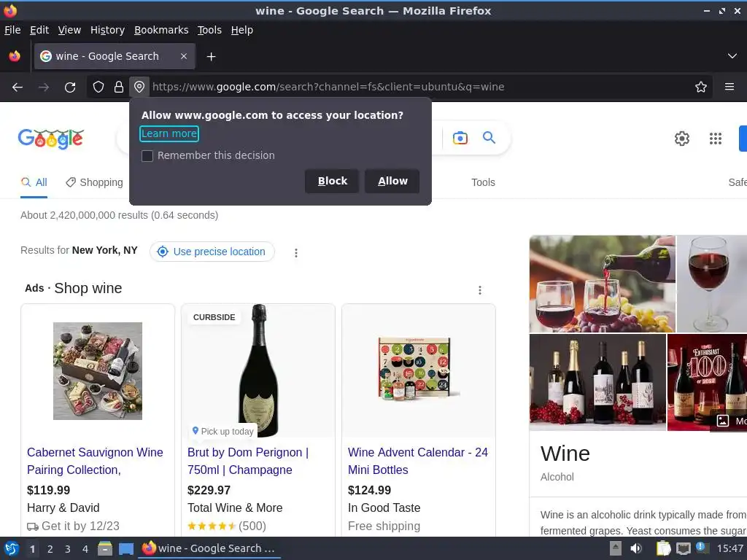
Task: Click the Google holiday logo
Action: [x=51, y=139]
